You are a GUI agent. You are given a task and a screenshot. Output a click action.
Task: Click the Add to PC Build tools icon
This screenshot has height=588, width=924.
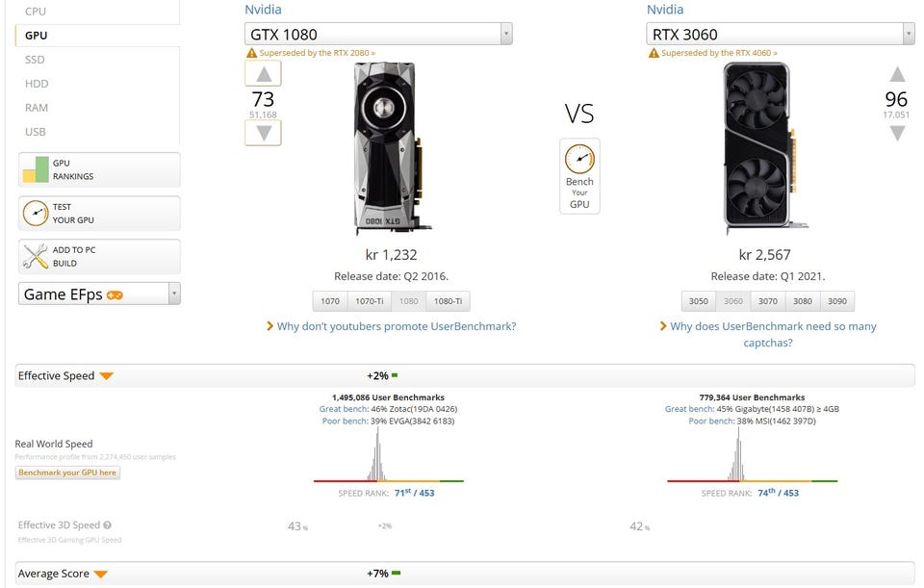point(36,257)
